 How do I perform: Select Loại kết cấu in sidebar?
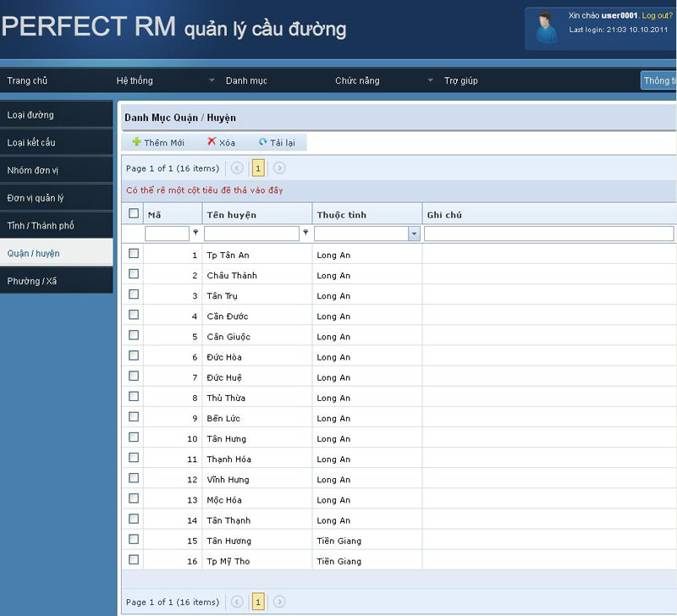coord(56,142)
